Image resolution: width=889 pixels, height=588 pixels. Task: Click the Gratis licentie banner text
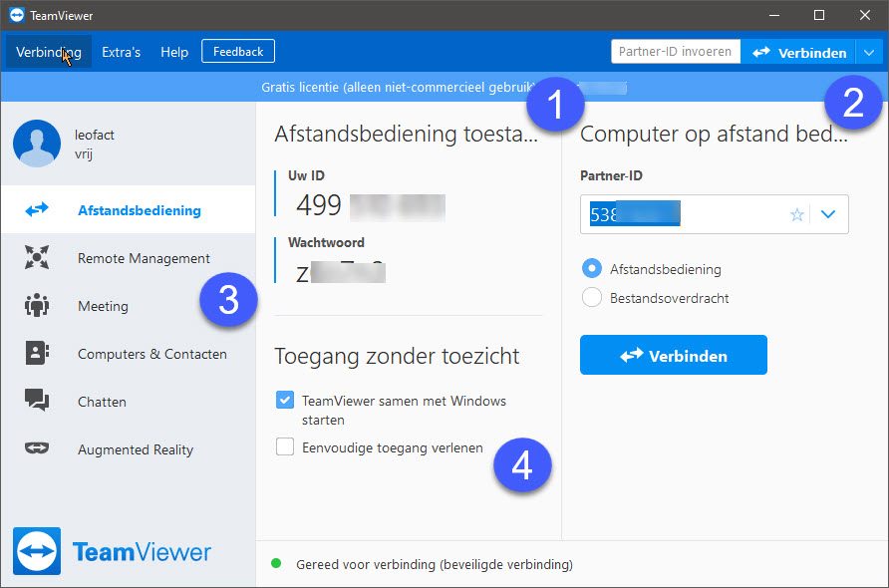tap(397, 88)
